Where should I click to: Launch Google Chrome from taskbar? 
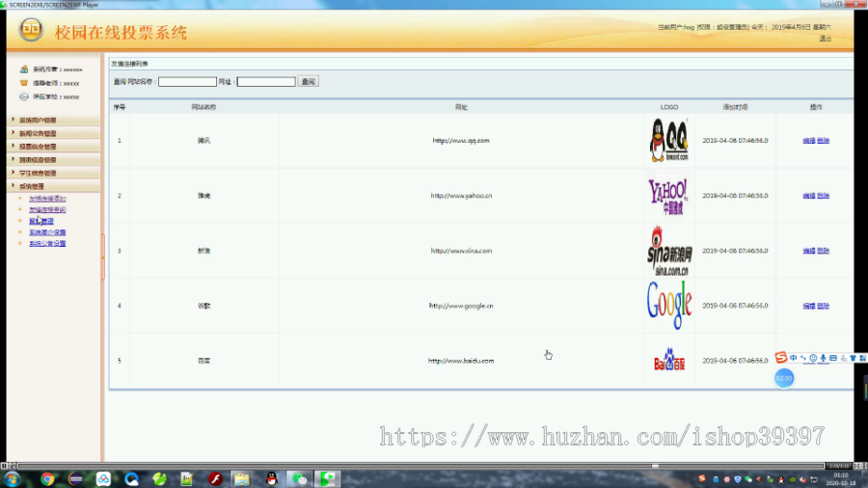(x=47, y=479)
